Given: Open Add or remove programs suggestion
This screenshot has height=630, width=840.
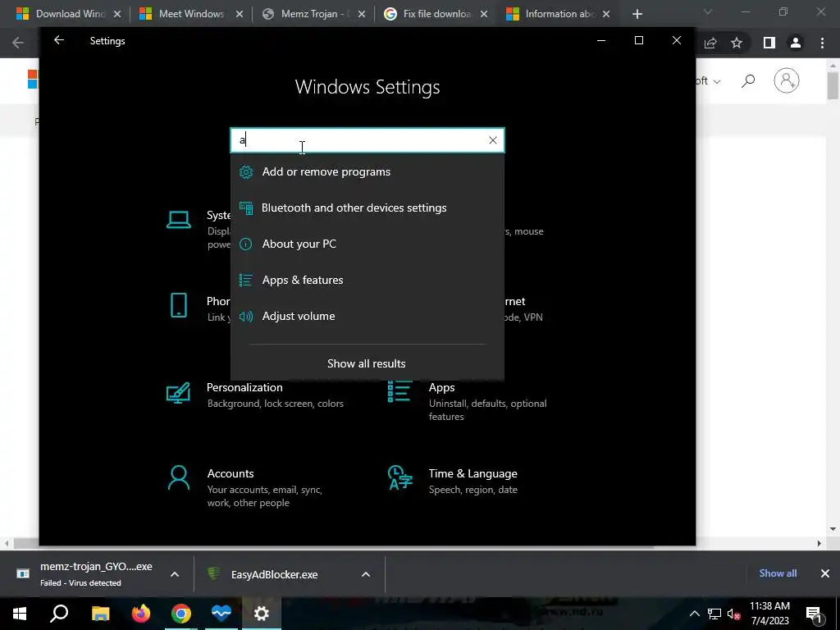Looking at the screenshot, I should click(x=367, y=171).
